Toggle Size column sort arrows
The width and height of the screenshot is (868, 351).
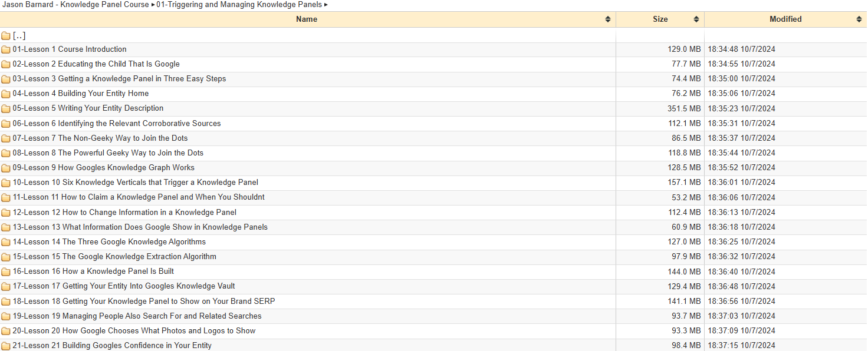click(696, 19)
